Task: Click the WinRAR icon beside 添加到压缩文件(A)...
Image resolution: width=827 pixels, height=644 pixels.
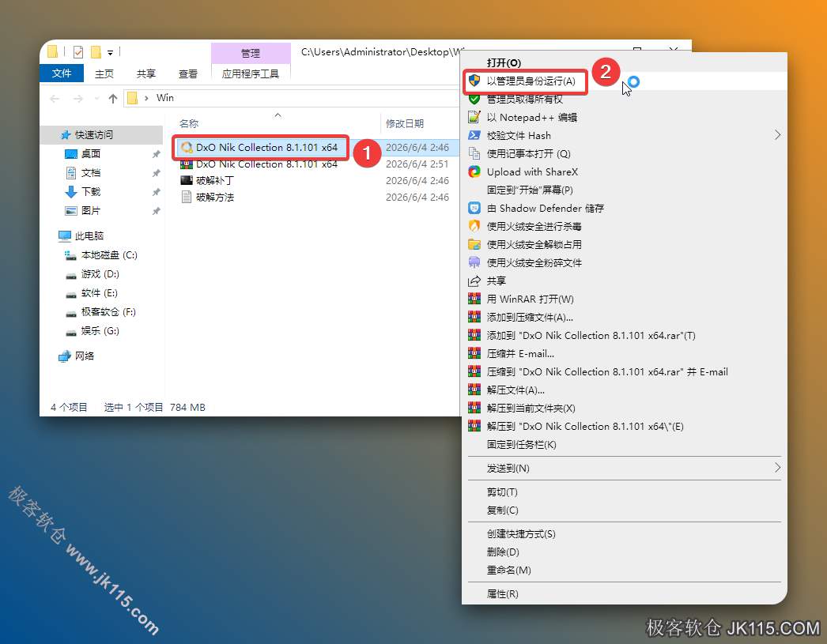Action: [474, 317]
